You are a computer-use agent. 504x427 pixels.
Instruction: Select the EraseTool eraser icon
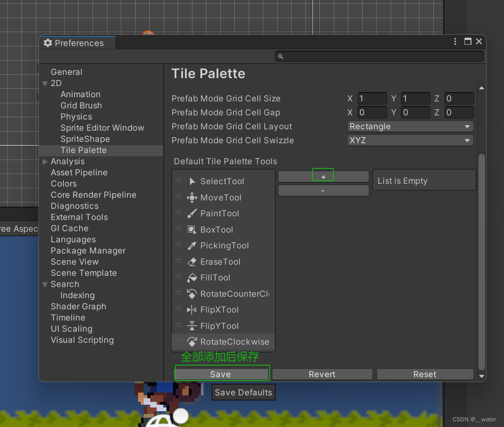(x=192, y=262)
